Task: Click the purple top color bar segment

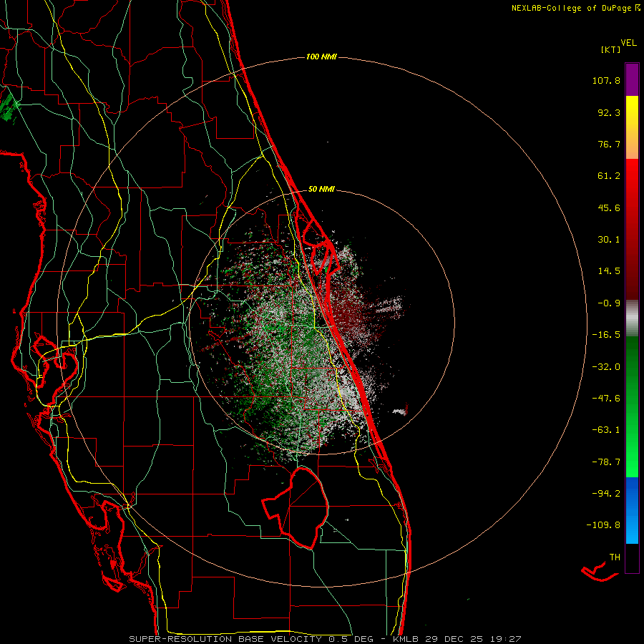Action: [x=632, y=79]
